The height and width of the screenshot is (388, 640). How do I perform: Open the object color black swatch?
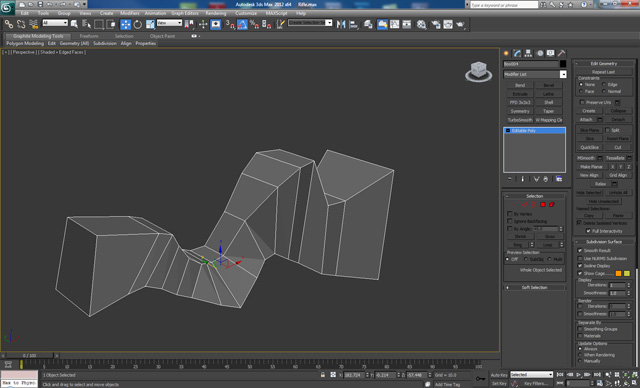(x=563, y=64)
